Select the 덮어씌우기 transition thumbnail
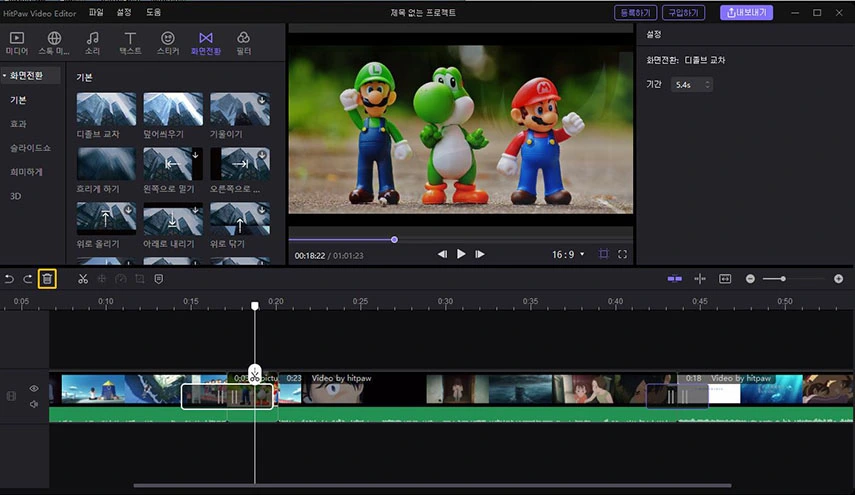 [173, 108]
